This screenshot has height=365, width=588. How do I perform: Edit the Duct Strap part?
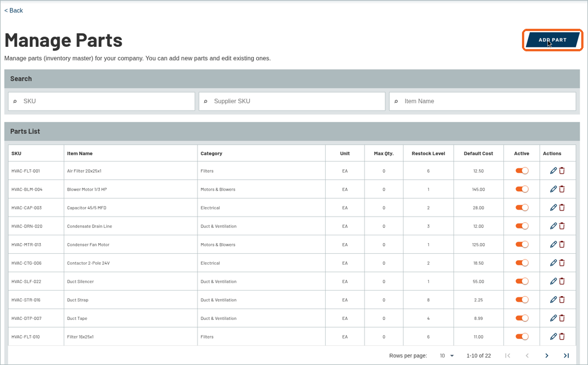(x=553, y=300)
